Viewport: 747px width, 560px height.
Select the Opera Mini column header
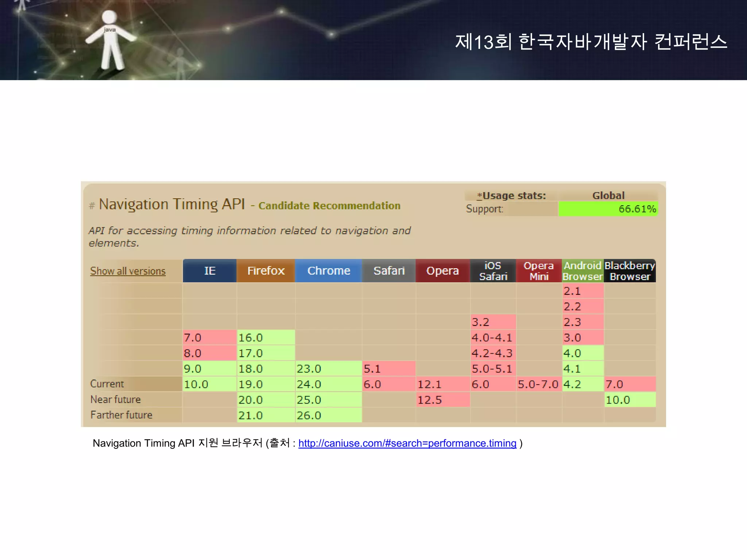pyautogui.click(x=539, y=271)
